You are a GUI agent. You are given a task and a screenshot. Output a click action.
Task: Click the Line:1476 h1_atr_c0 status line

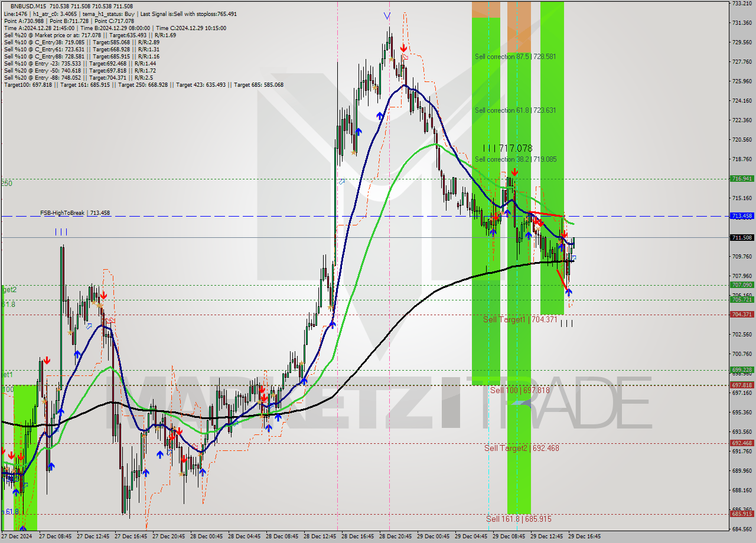[120, 14]
